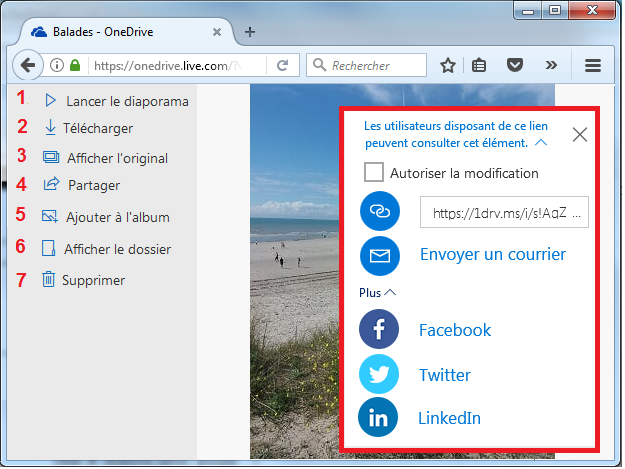The height and width of the screenshot is (469, 625).
Task: Maximize the browser window
Action: 555,10
